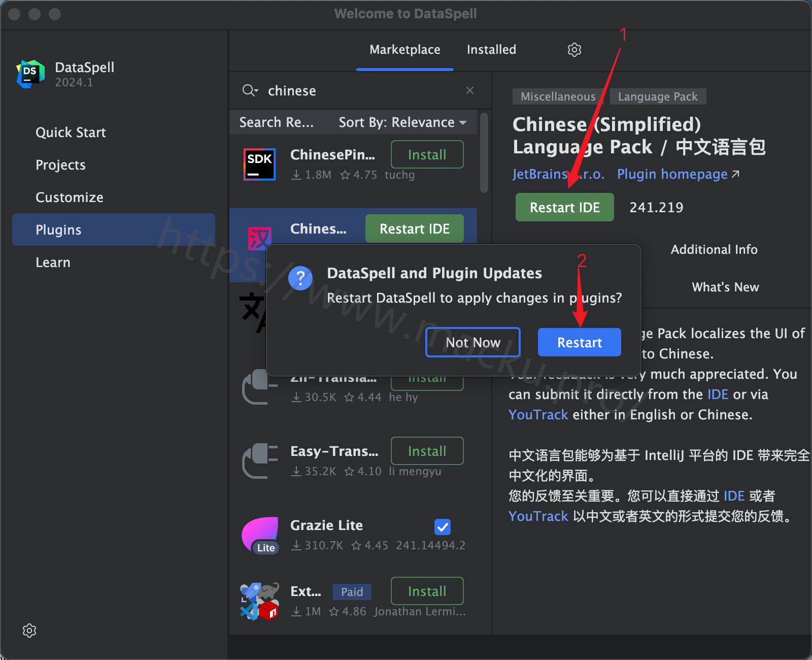Image resolution: width=812 pixels, height=660 pixels.
Task: Click the Extension pack plugin icon
Action: click(x=260, y=601)
